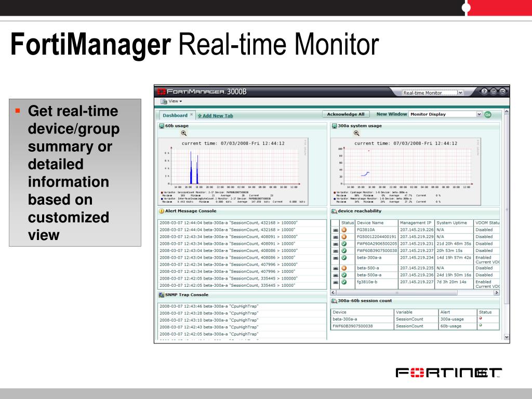The image size is (532, 399).
Task: Click the uptime 14d 19h 57m 42s
Action: click(x=454, y=258)
